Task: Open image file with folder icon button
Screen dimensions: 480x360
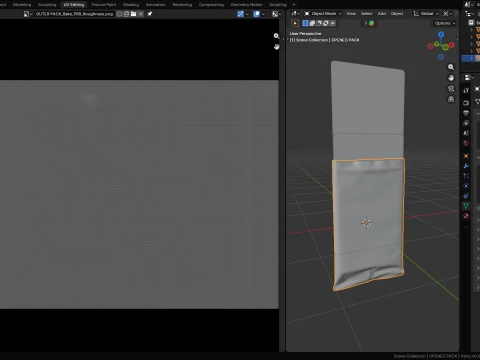Action: 134,14
